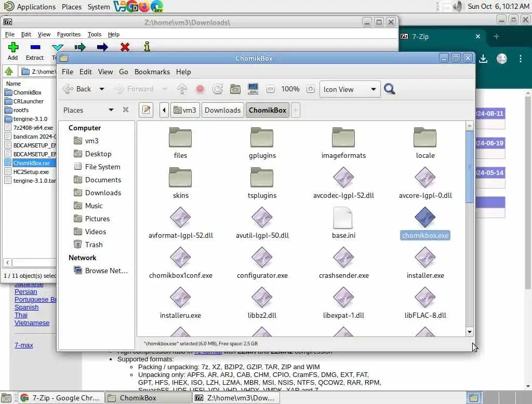Click the Spanish language link

pos(26,307)
